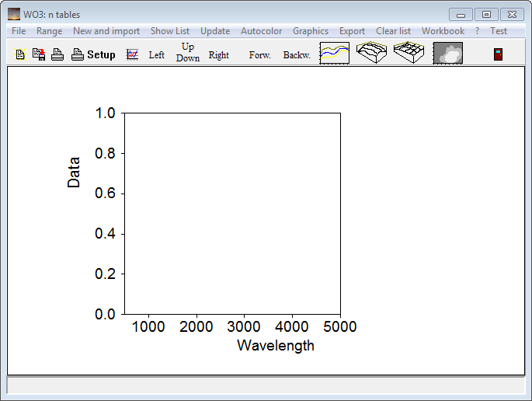Image resolution: width=532 pixels, height=401 pixels.
Task: Open printer Setup from the toolbar
Action: pyautogui.click(x=93, y=54)
